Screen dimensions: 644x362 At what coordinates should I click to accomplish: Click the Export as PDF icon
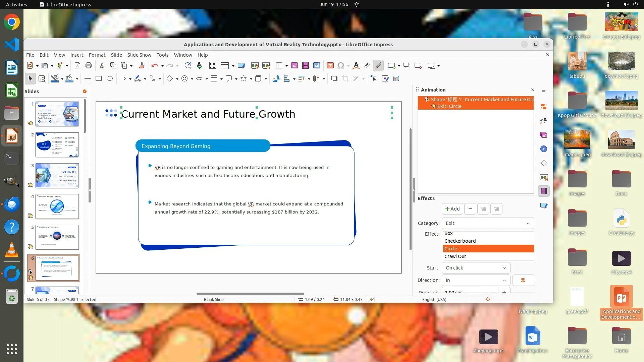pyautogui.click(x=77, y=66)
